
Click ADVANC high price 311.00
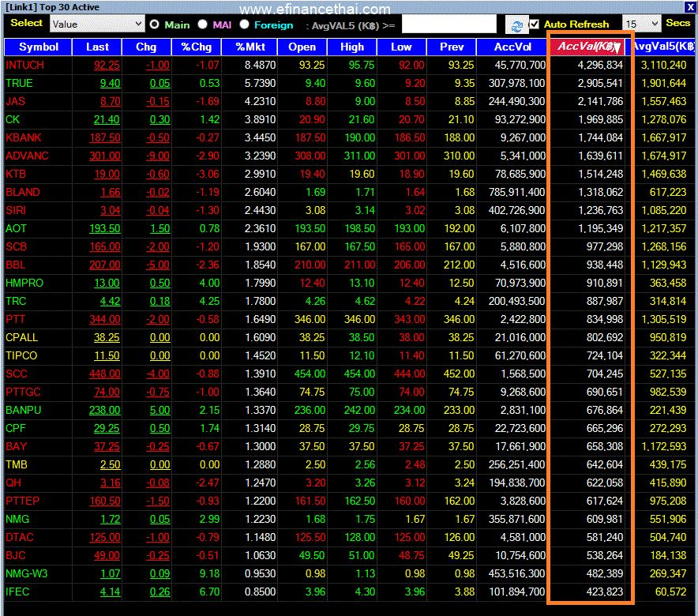(x=360, y=156)
